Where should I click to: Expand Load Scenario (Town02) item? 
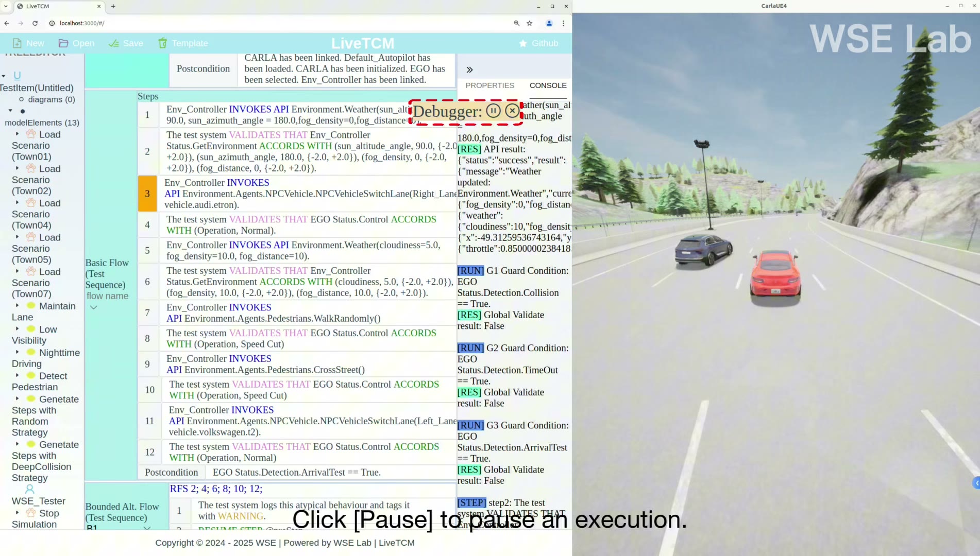17,168
